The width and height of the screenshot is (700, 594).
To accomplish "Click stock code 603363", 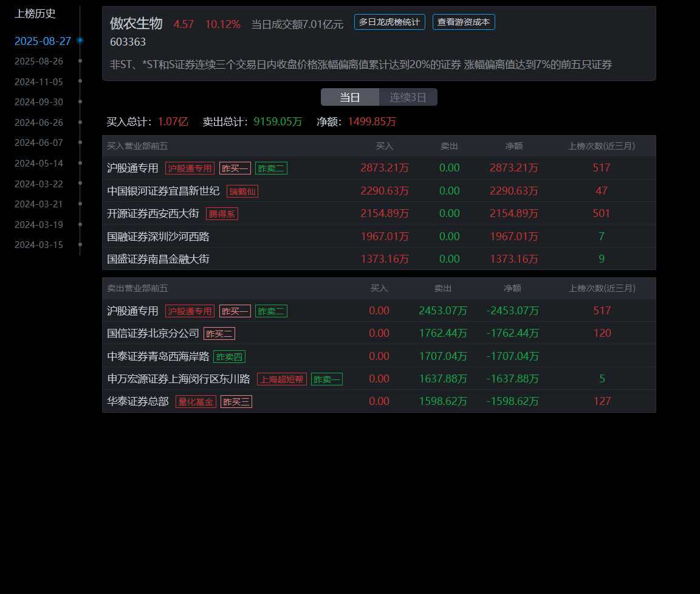I will click(x=128, y=42).
